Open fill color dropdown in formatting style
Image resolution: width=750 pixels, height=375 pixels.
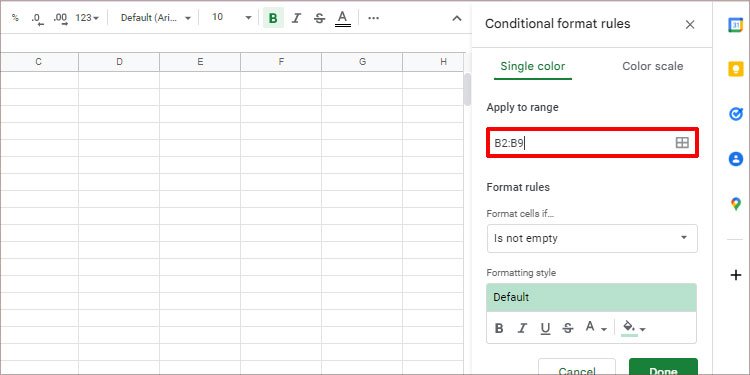tap(634, 328)
